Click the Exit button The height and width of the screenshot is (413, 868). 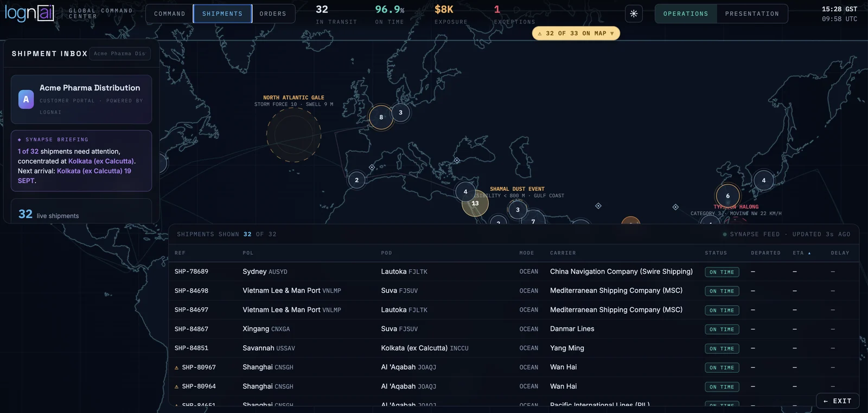(x=837, y=401)
